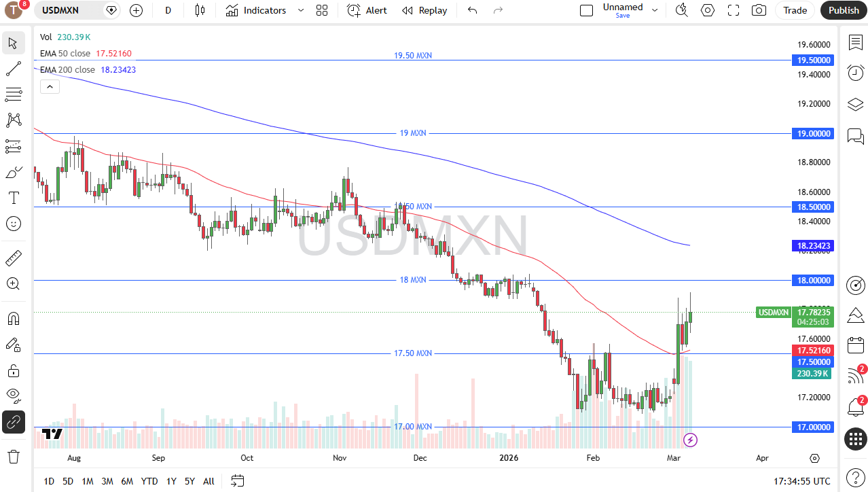Open the Trade panel
Screen dimensions: 868x492
tap(795, 10)
